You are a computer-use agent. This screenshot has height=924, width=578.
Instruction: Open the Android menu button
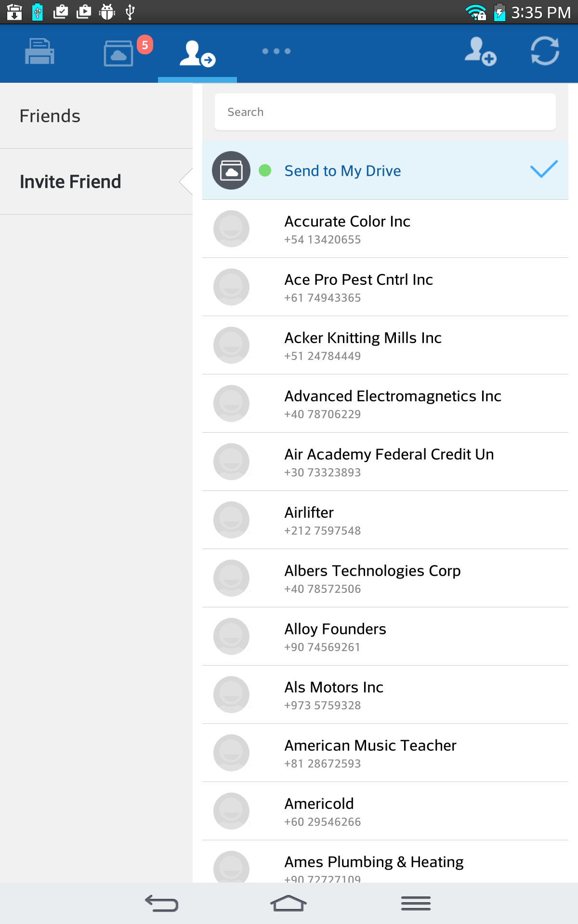pyautogui.click(x=416, y=903)
